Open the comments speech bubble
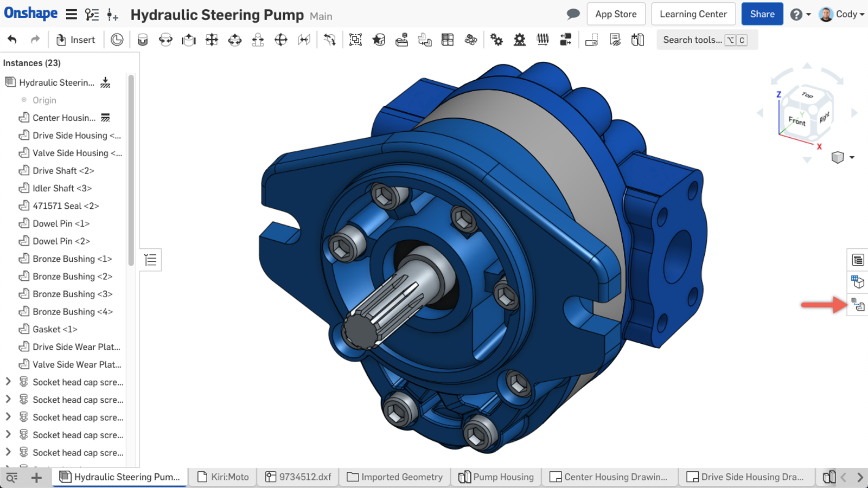 point(573,14)
